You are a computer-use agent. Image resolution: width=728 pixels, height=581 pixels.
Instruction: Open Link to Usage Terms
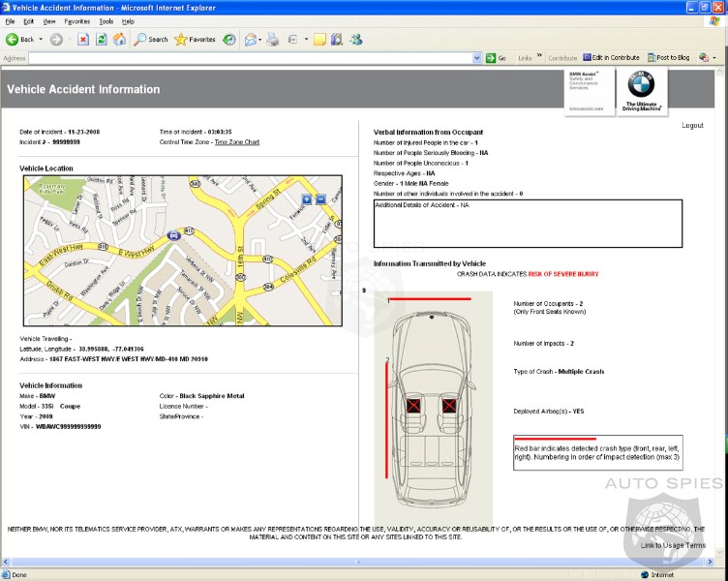point(673,545)
